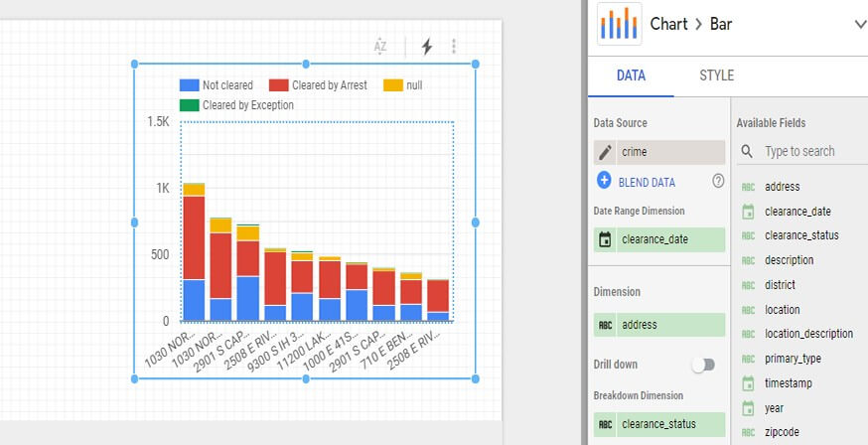Click the search magnifier icon in Available Fields
This screenshot has height=445, width=868.
pyautogui.click(x=747, y=151)
